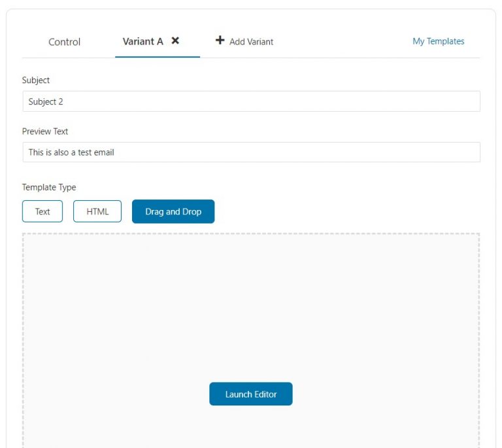
Task: Focus the Subject input field
Action: click(251, 101)
